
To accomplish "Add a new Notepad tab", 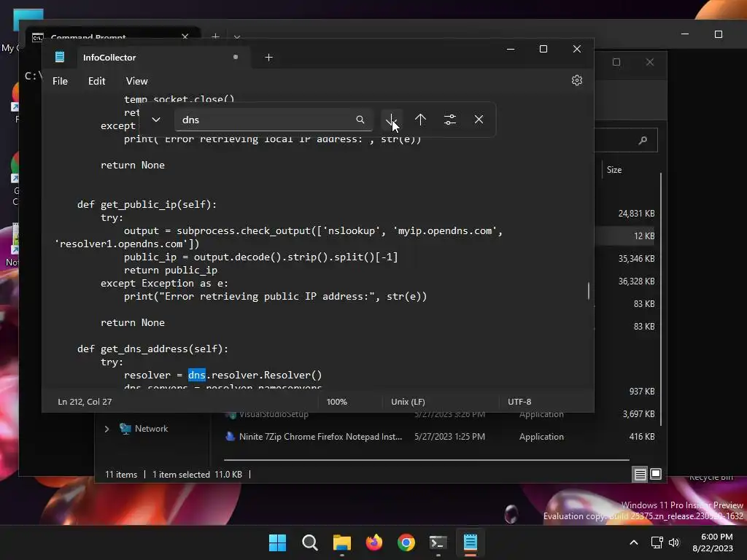I will coord(268,57).
